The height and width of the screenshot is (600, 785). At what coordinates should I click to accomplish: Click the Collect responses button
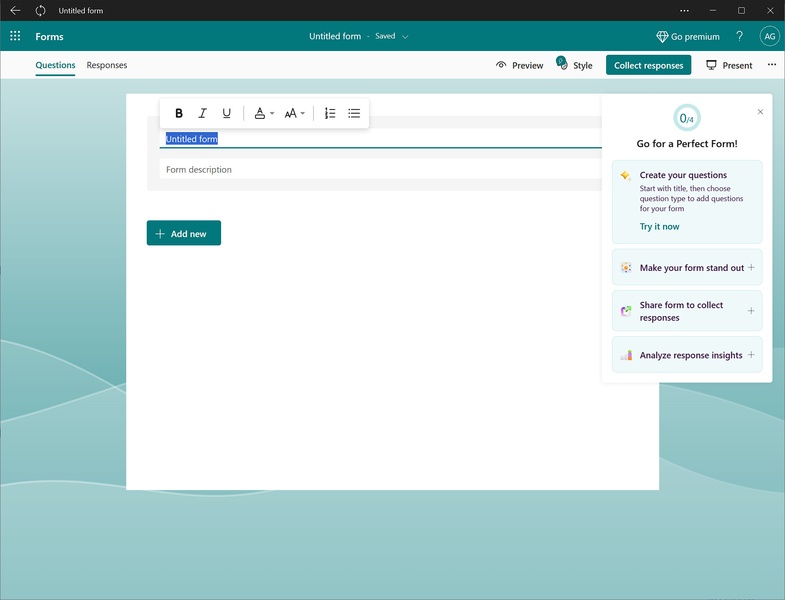pos(648,66)
